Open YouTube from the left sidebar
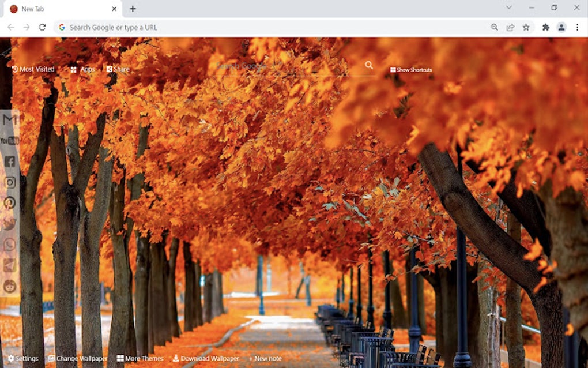This screenshot has height=368, width=588. (x=9, y=140)
